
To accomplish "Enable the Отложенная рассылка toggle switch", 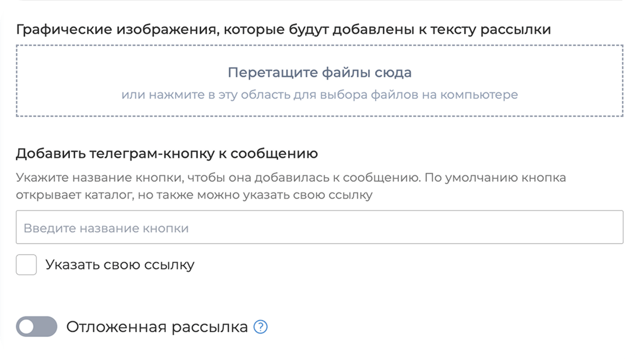I will (x=37, y=327).
